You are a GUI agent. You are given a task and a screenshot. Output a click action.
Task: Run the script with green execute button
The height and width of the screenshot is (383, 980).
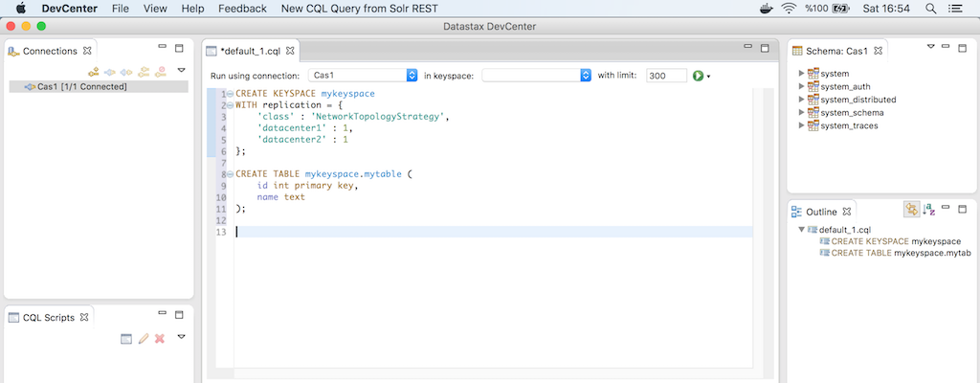point(698,76)
